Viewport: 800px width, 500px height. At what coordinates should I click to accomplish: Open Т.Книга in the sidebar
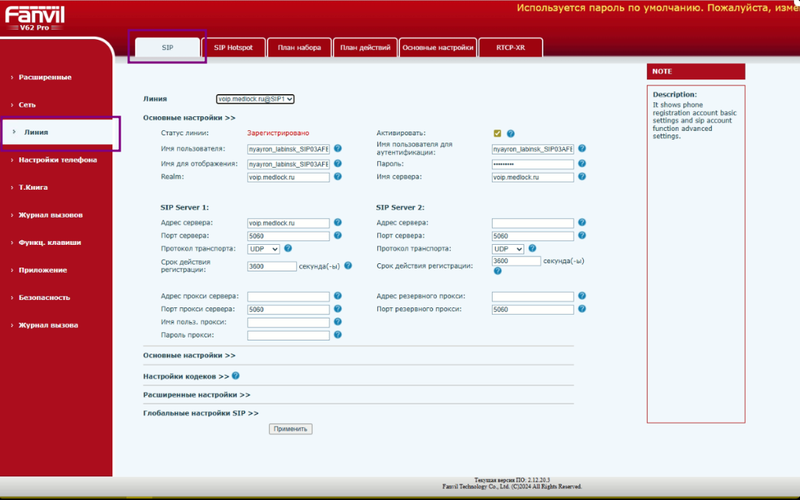(x=33, y=188)
